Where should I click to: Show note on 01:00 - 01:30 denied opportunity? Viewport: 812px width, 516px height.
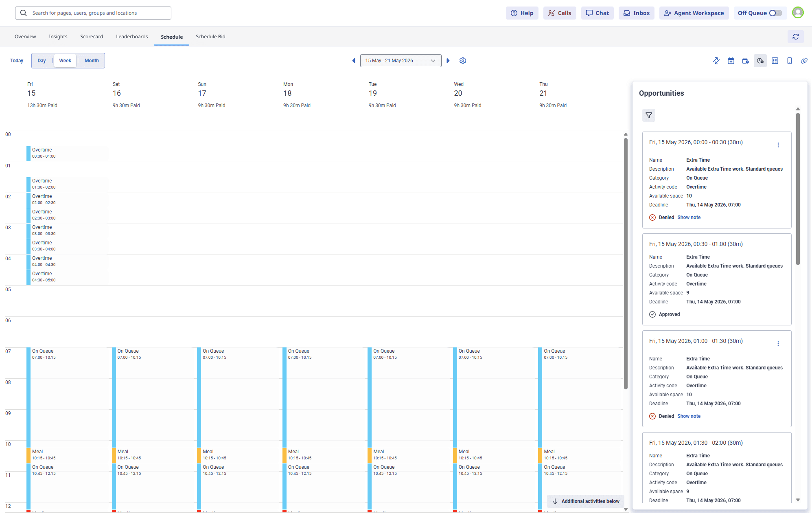[689, 416]
